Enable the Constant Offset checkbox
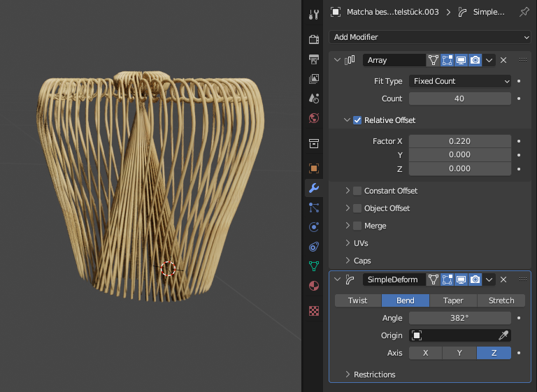This screenshot has width=537, height=392. (357, 191)
